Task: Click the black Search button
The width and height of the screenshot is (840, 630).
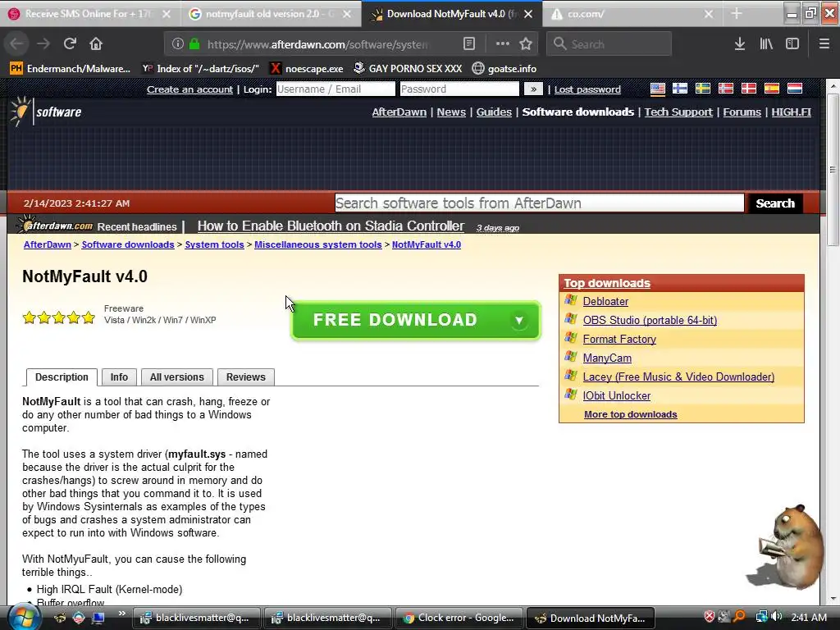Action: click(774, 203)
